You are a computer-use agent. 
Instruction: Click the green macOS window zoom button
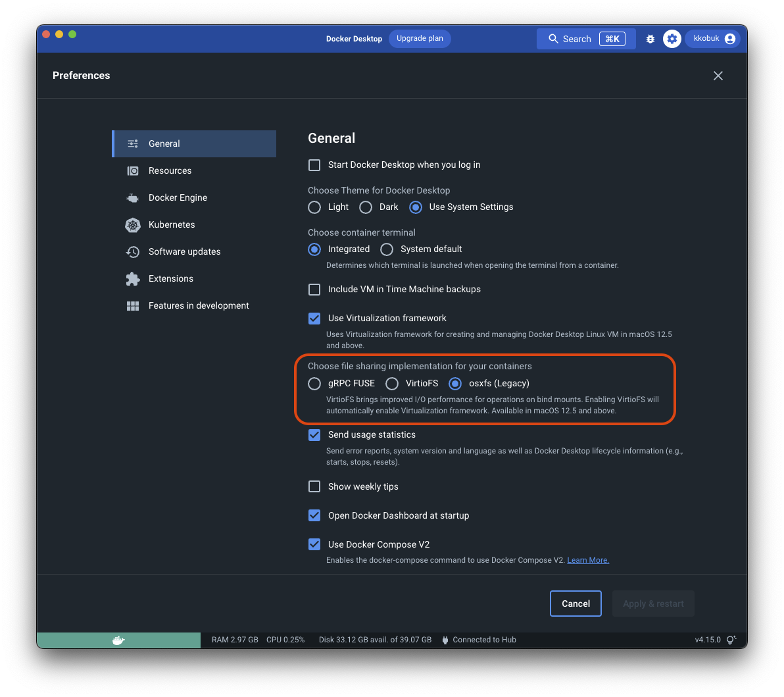click(x=72, y=34)
